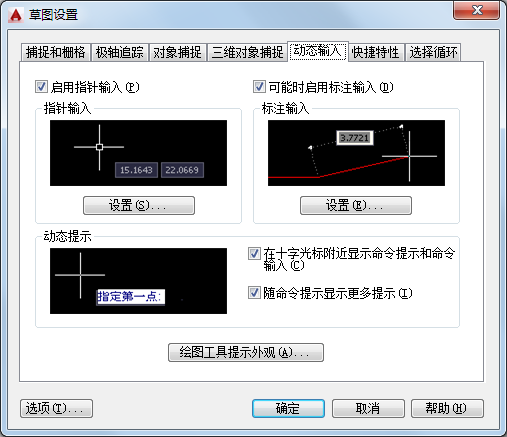
Task: Click the 帮助(H) button
Action: [447, 408]
